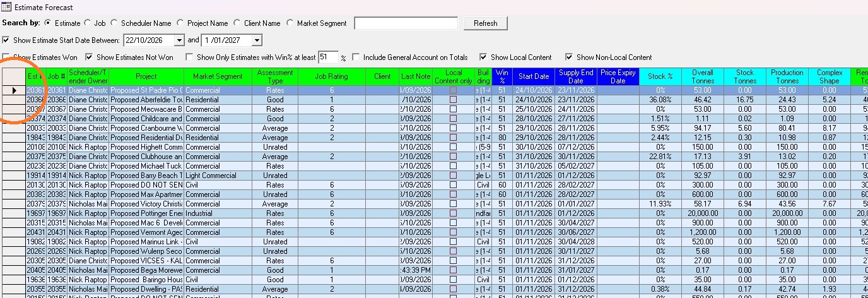
Task: Click the Job Rating column header
Action: (332, 76)
